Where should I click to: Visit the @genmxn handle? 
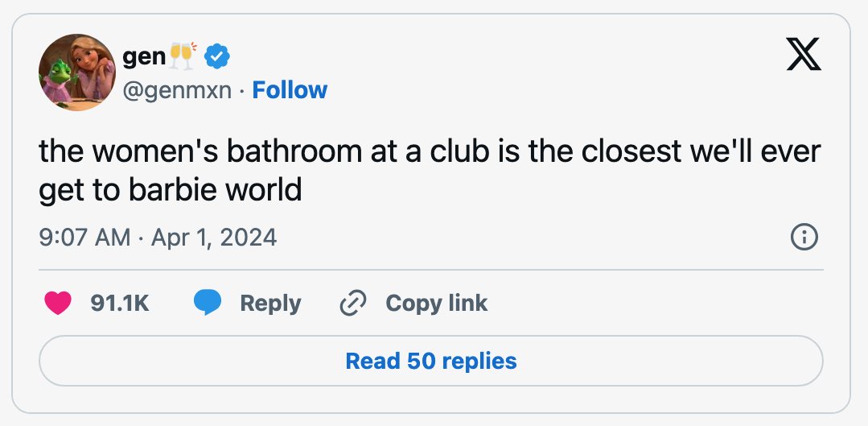(x=177, y=90)
